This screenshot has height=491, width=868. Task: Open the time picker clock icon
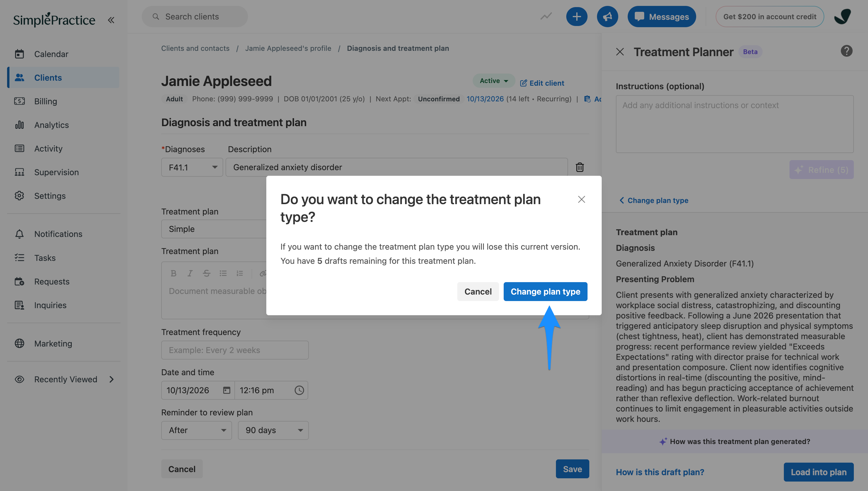(299, 390)
